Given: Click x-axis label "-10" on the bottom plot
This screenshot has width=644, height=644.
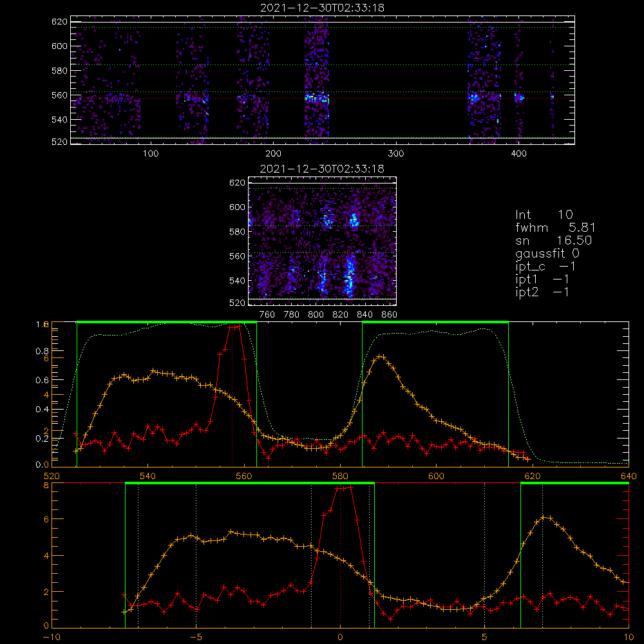Looking at the screenshot, I should click(52, 638).
